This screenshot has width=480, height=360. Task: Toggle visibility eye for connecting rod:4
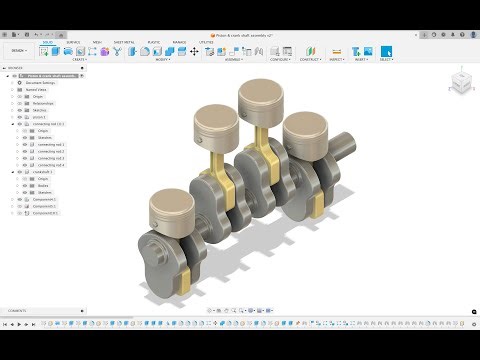click(25, 165)
